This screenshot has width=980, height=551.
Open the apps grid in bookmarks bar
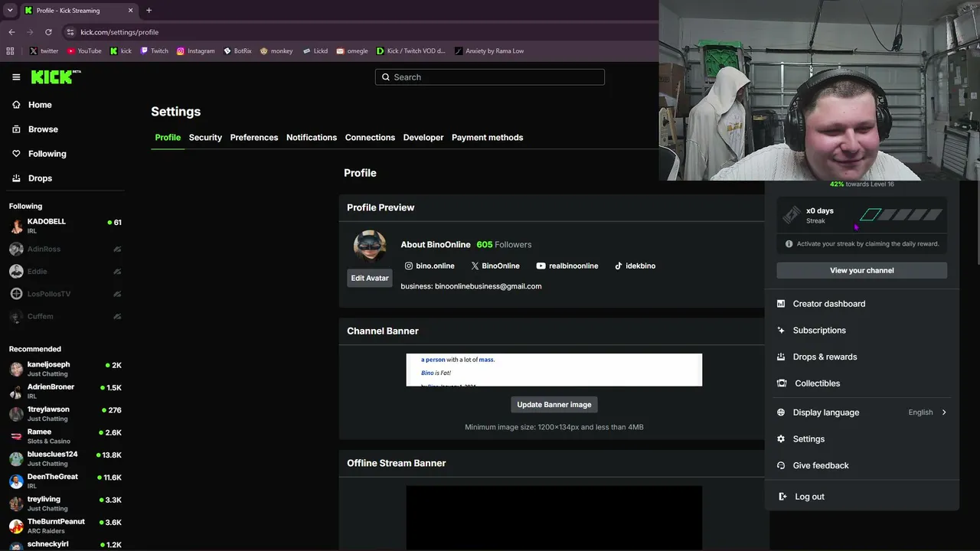coord(10,51)
